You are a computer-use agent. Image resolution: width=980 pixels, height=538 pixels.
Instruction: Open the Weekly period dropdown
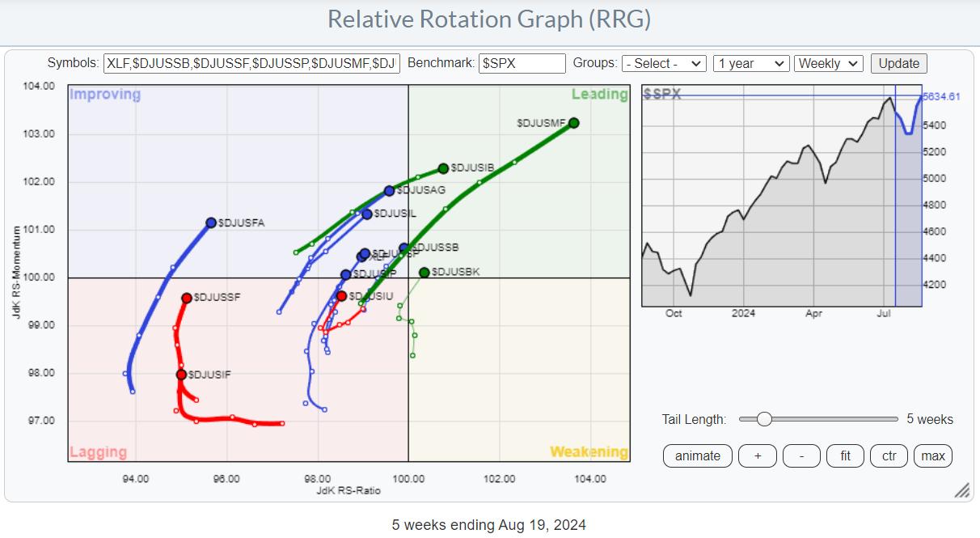coord(828,63)
